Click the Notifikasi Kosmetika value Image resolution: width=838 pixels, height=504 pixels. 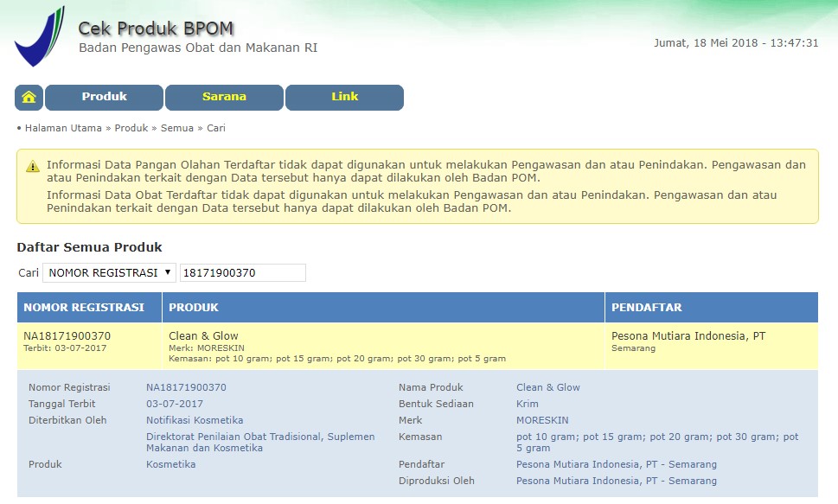[195, 421]
